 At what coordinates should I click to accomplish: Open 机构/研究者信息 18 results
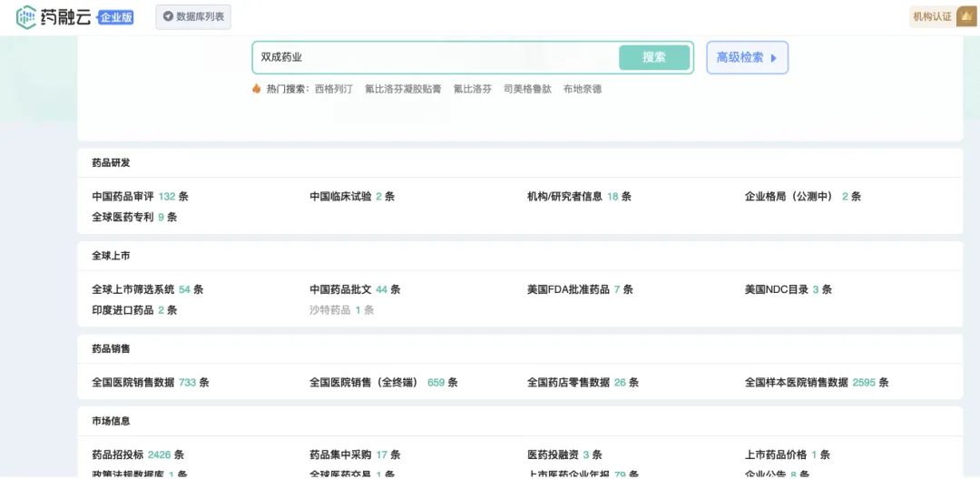coord(578,196)
